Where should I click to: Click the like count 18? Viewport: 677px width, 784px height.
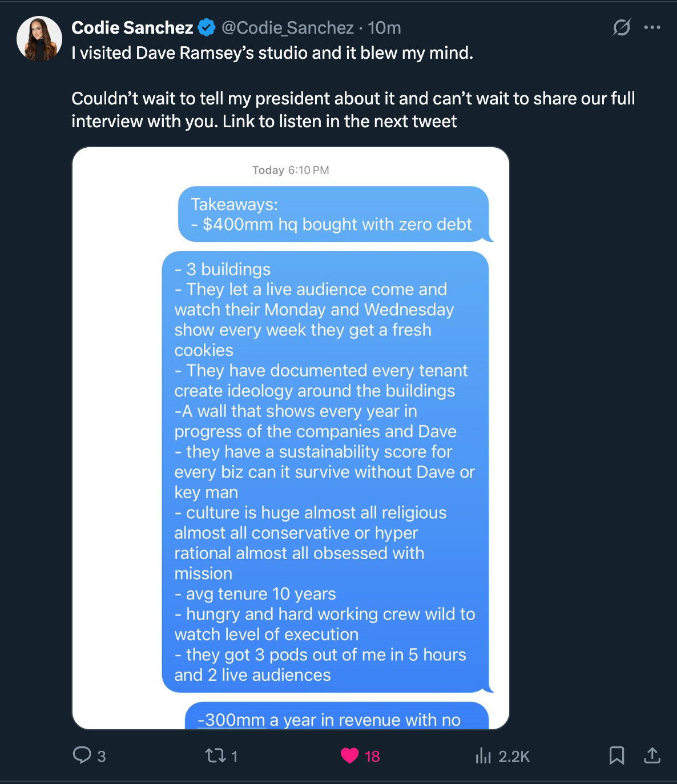pyautogui.click(x=372, y=756)
